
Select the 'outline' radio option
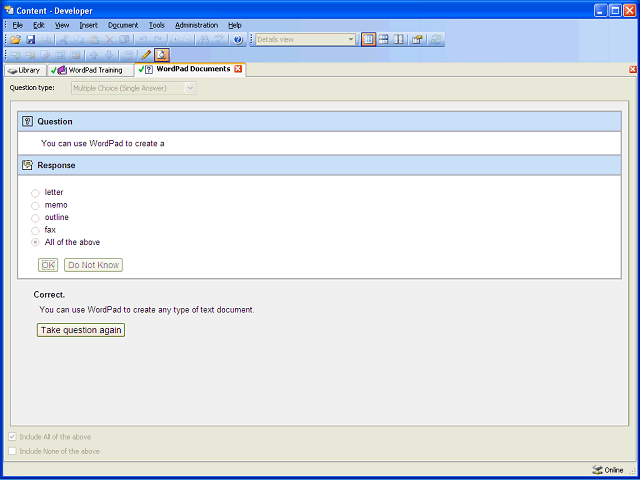tap(36, 218)
